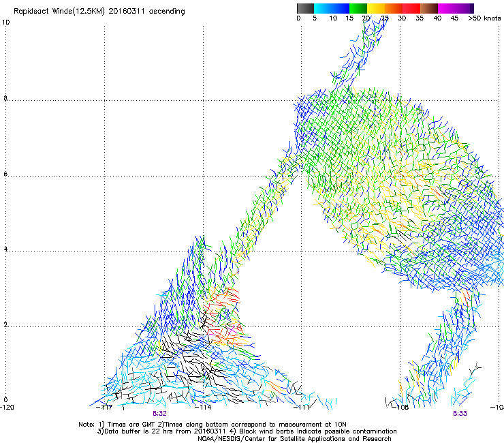The image size is (504, 443).
Task: Click the longitude label '-120'
Action: click(x=7, y=408)
